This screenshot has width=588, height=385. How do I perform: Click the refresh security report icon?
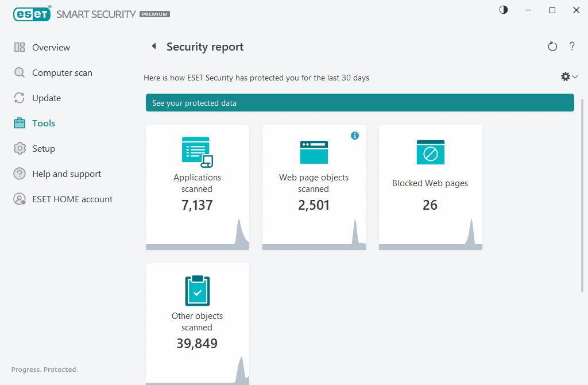click(x=552, y=47)
